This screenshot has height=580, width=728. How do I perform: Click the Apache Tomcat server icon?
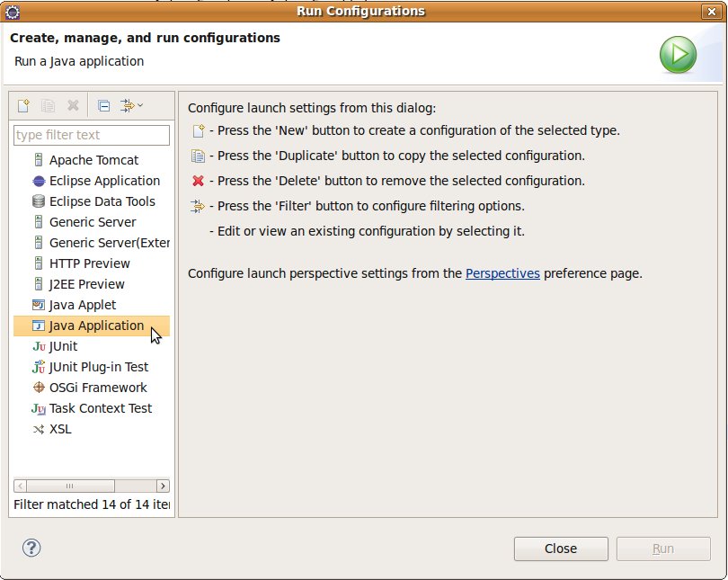pyautogui.click(x=39, y=160)
